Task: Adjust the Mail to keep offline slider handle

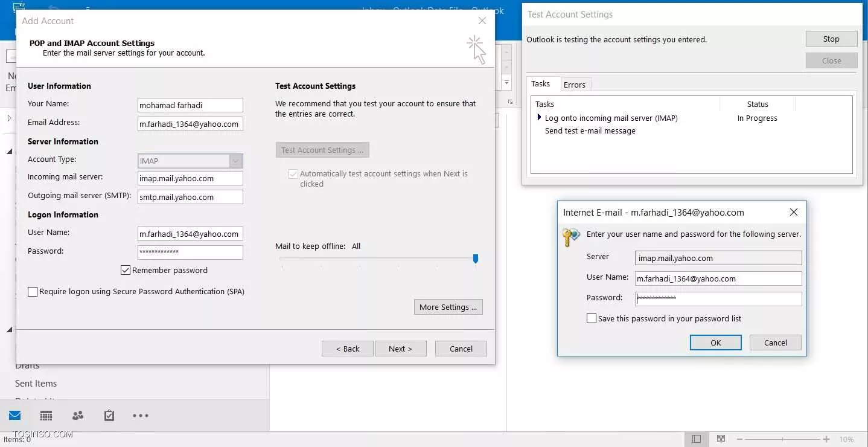Action: coord(476,259)
